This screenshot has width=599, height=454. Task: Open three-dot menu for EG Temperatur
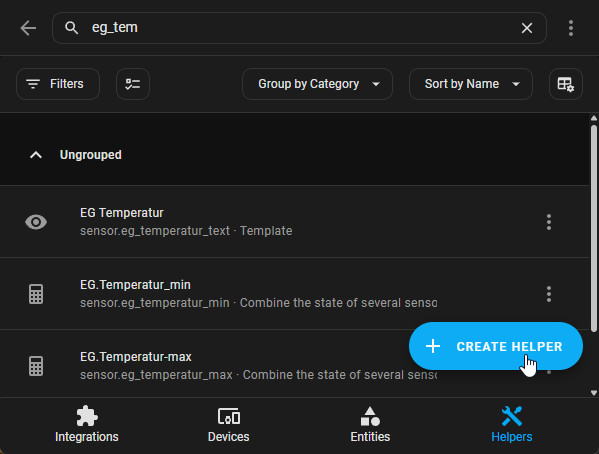549,222
